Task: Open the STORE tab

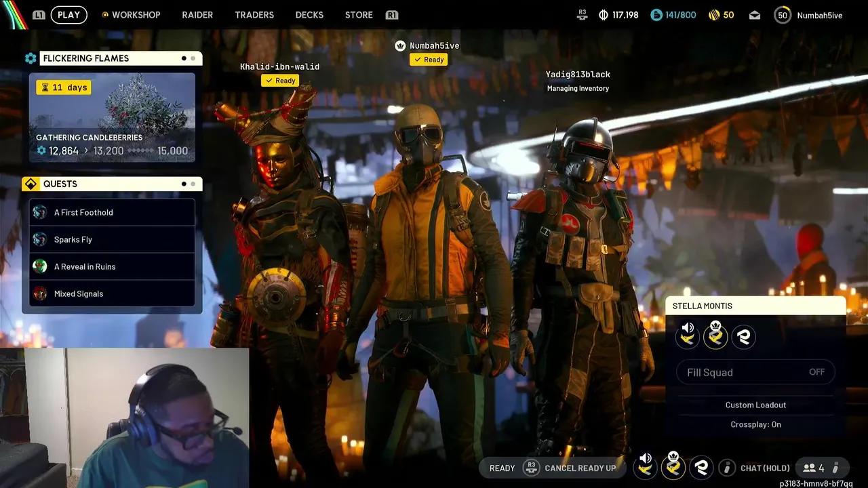Action: [x=359, y=15]
